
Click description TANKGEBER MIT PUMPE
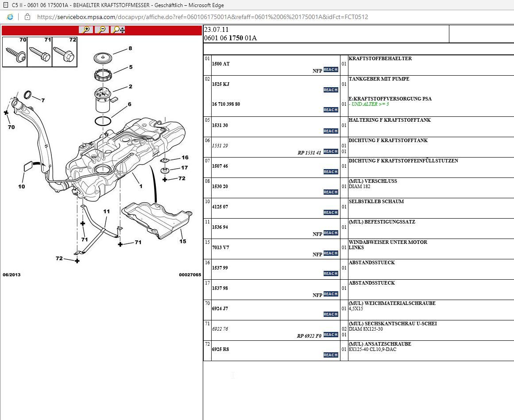point(379,79)
